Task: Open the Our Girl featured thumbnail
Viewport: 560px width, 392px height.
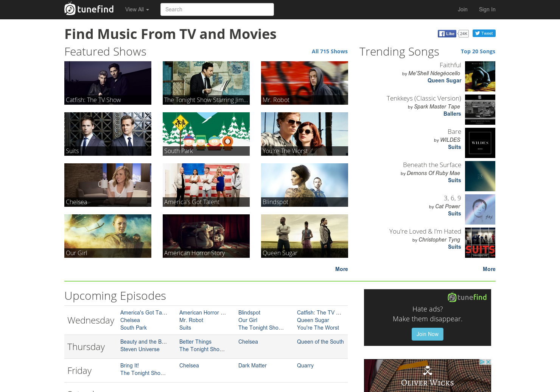Action: (108, 236)
